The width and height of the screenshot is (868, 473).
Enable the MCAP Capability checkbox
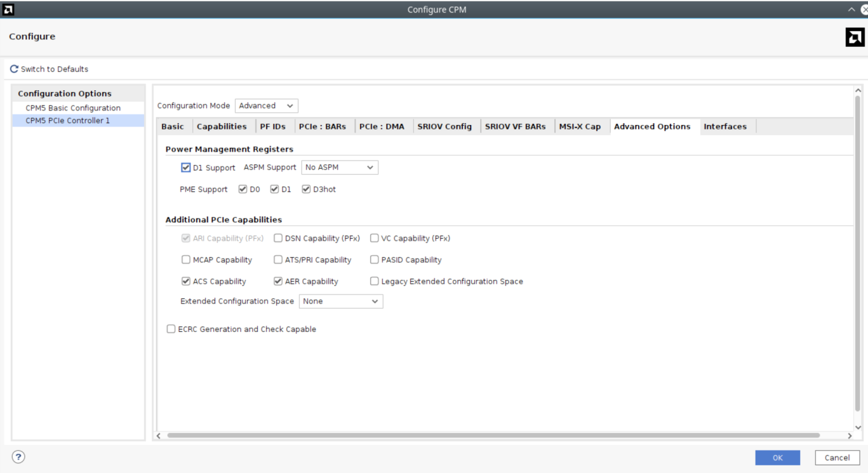click(x=186, y=260)
